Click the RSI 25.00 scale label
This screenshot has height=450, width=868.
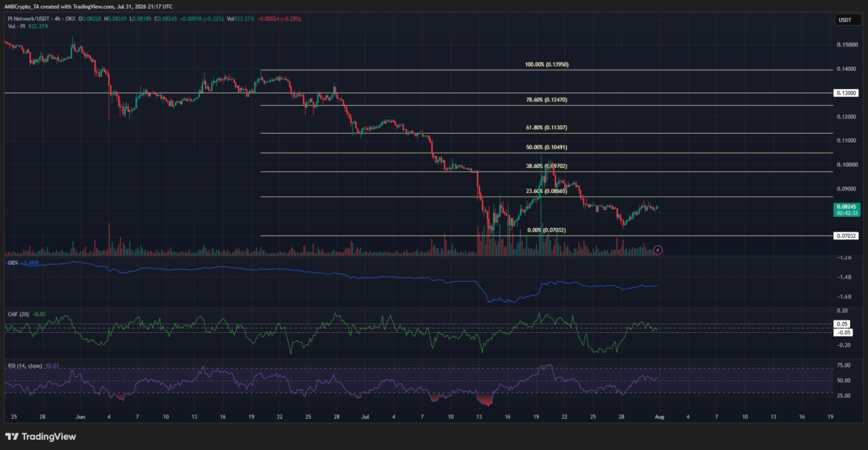point(844,396)
